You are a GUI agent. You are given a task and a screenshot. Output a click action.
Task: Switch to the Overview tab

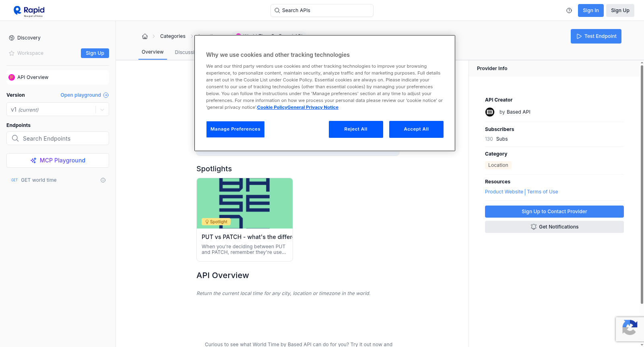coord(153,52)
